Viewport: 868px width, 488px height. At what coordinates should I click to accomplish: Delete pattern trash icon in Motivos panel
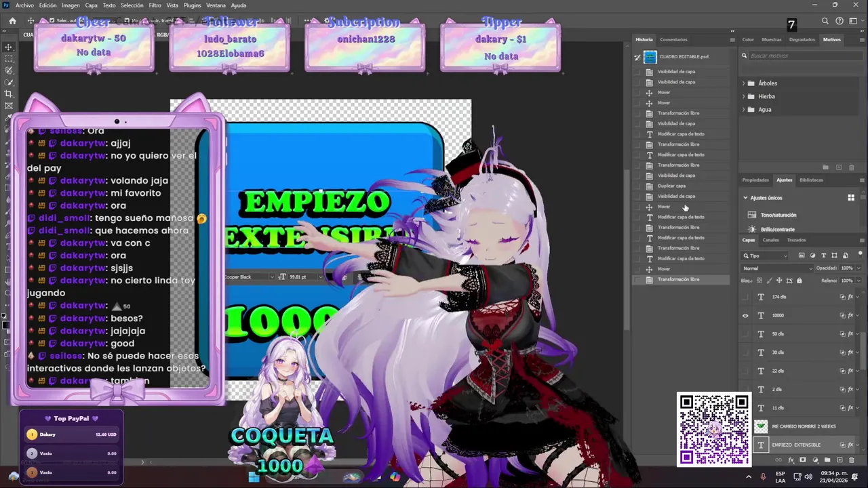tap(852, 167)
